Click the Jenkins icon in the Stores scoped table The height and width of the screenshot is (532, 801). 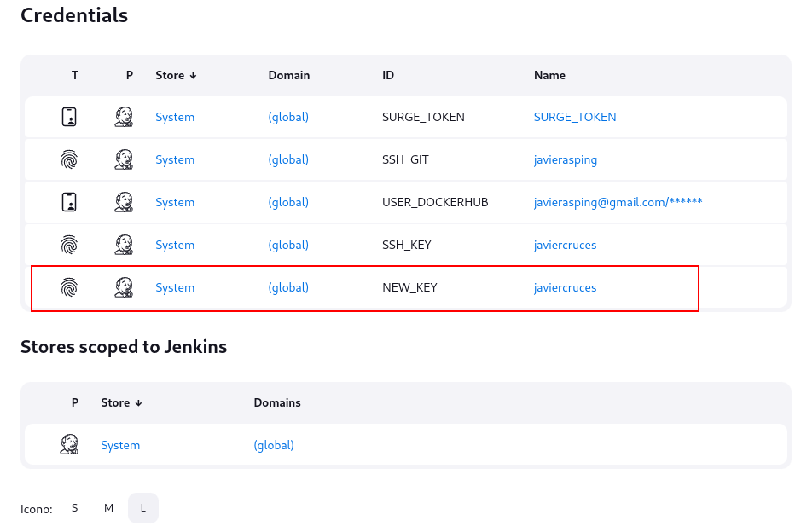(x=69, y=445)
